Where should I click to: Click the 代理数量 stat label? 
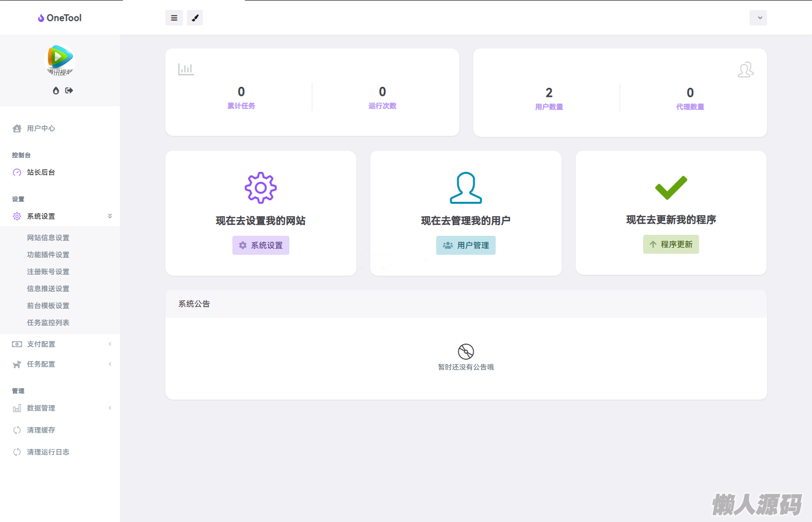point(690,107)
